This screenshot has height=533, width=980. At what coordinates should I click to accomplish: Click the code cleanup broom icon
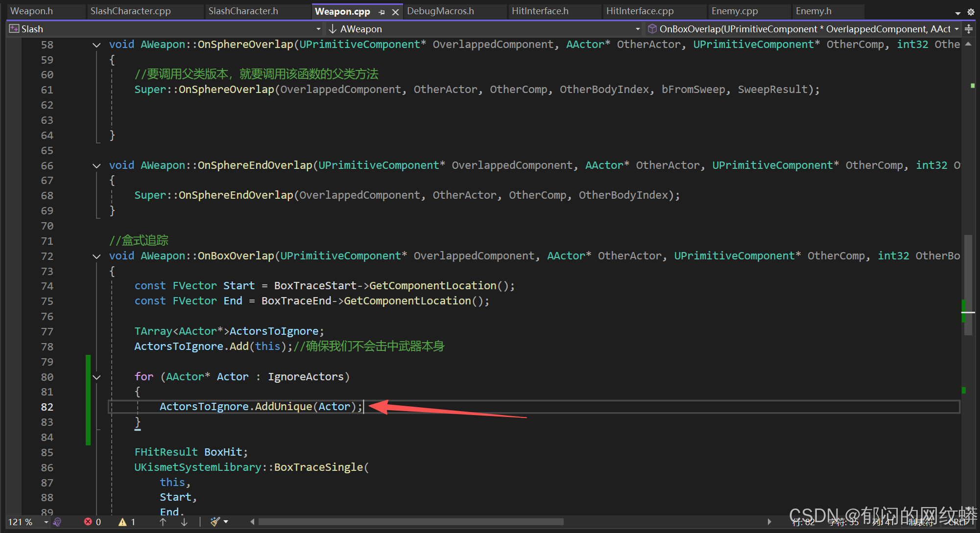215,522
